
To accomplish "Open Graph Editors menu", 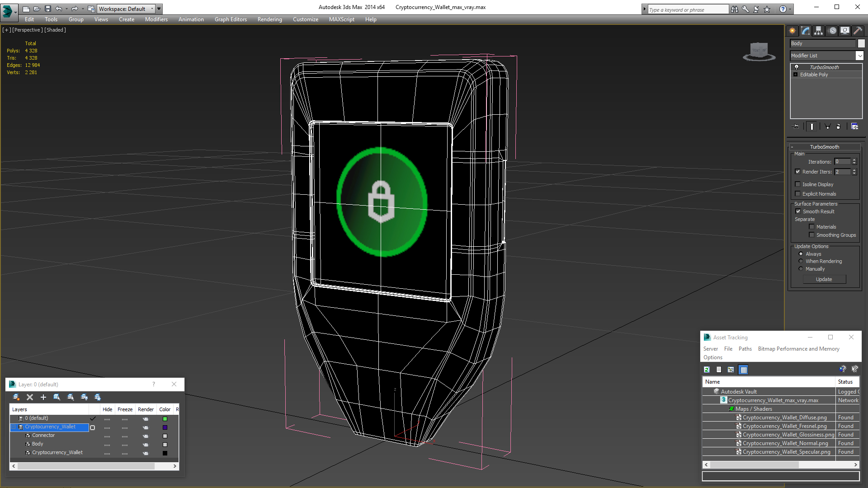I will pyautogui.click(x=231, y=19).
